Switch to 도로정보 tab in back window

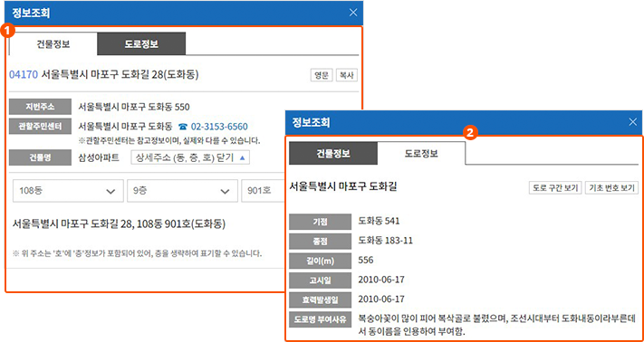pos(141,43)
